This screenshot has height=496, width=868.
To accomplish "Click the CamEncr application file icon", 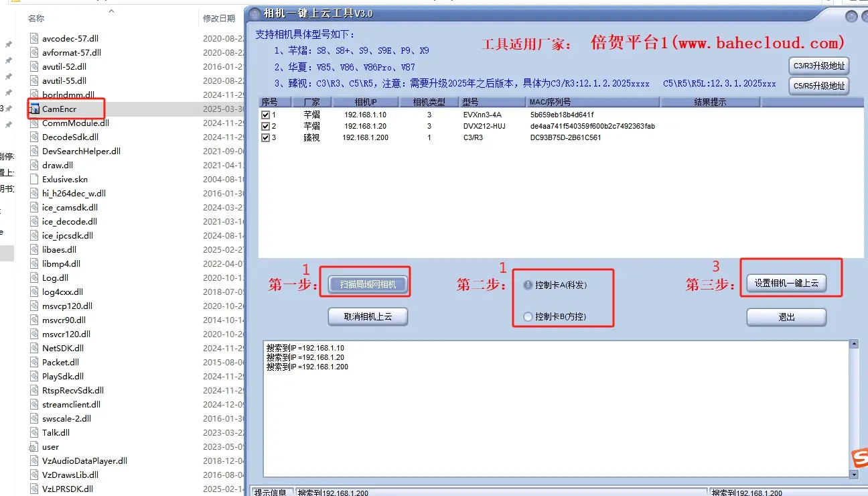I will (x=35, y=109).
